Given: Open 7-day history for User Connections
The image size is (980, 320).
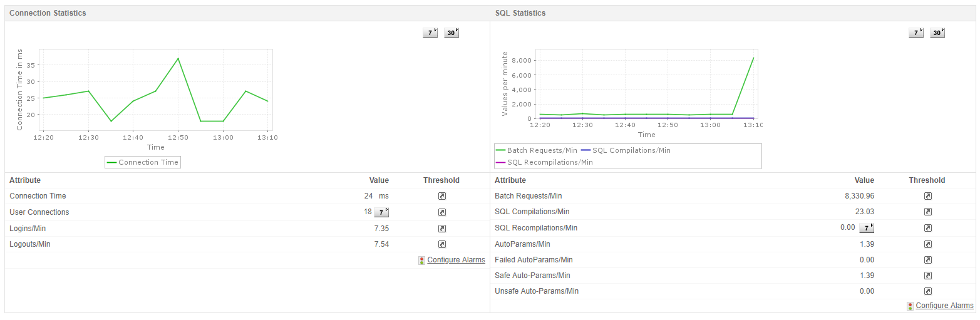Looking at the screenshot, I should (381, 212).
